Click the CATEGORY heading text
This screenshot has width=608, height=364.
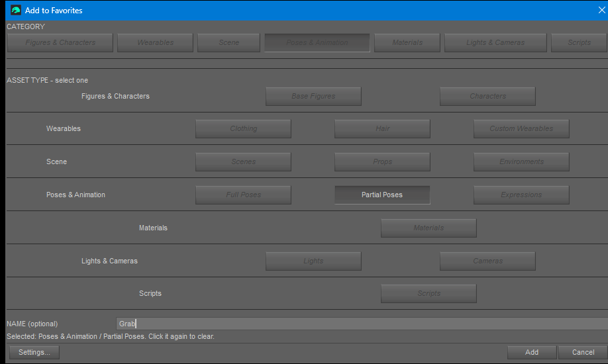[26, 26]
